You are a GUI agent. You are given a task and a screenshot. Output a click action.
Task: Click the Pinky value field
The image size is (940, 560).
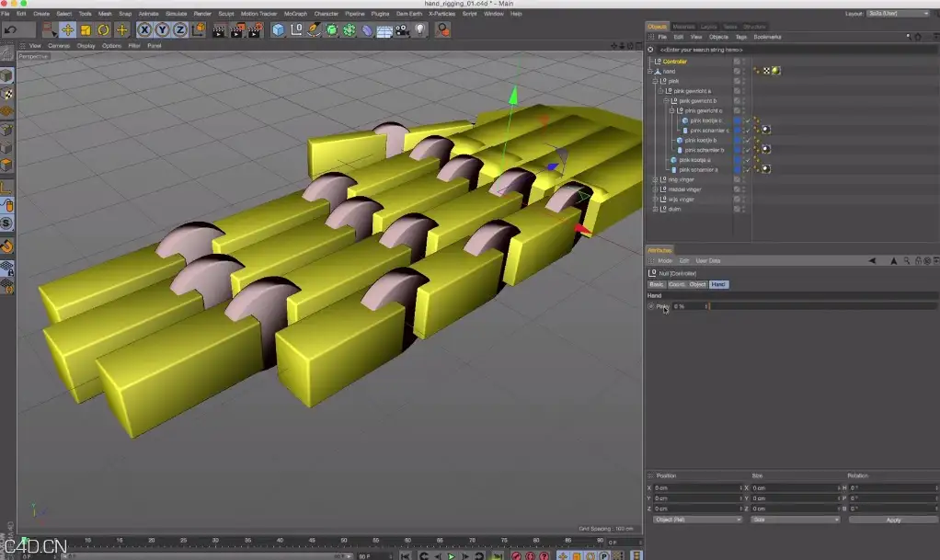[688, 306]
